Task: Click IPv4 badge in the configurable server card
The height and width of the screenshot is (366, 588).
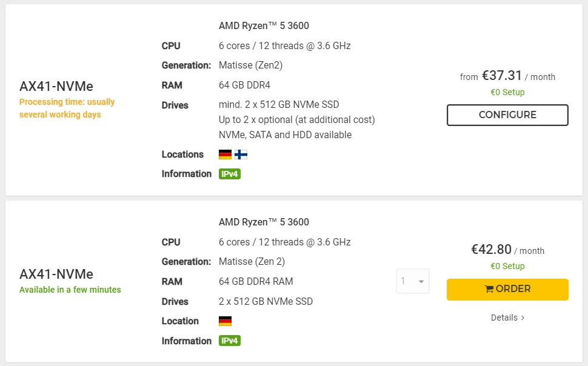Action: (x=230, y=174)
